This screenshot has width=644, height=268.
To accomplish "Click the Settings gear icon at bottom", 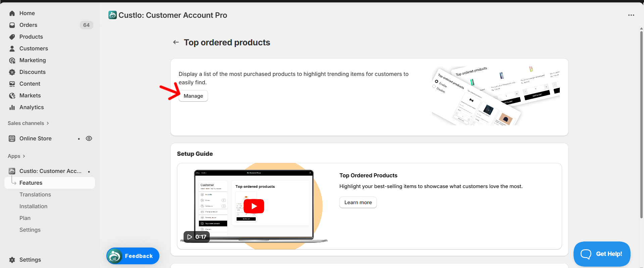I will 12,260.
